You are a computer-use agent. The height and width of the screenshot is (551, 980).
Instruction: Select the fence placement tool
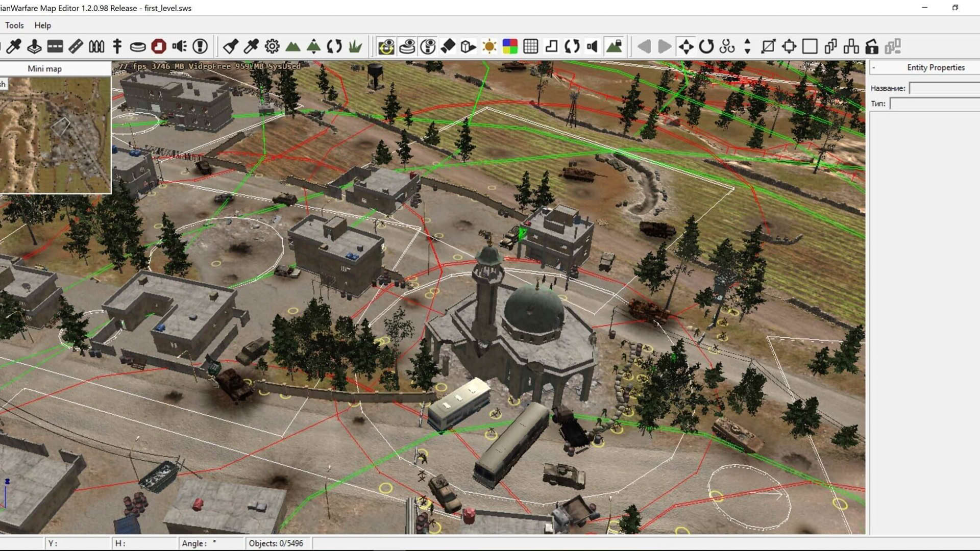click(96, 46)
